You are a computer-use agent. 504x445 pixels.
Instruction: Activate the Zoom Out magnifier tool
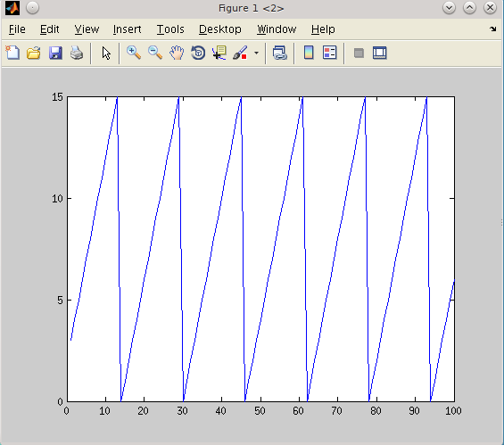click(x=155, y=53)
